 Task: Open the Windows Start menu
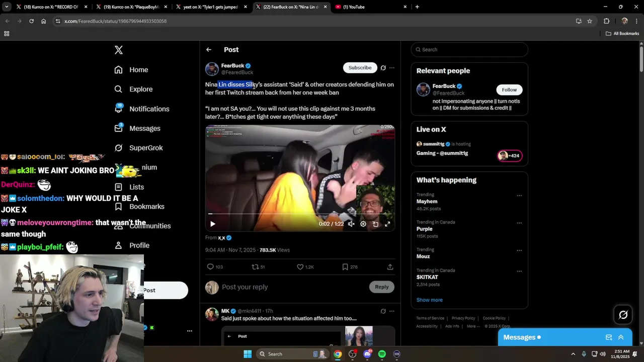pyautogui.click(x=248, y=354)
